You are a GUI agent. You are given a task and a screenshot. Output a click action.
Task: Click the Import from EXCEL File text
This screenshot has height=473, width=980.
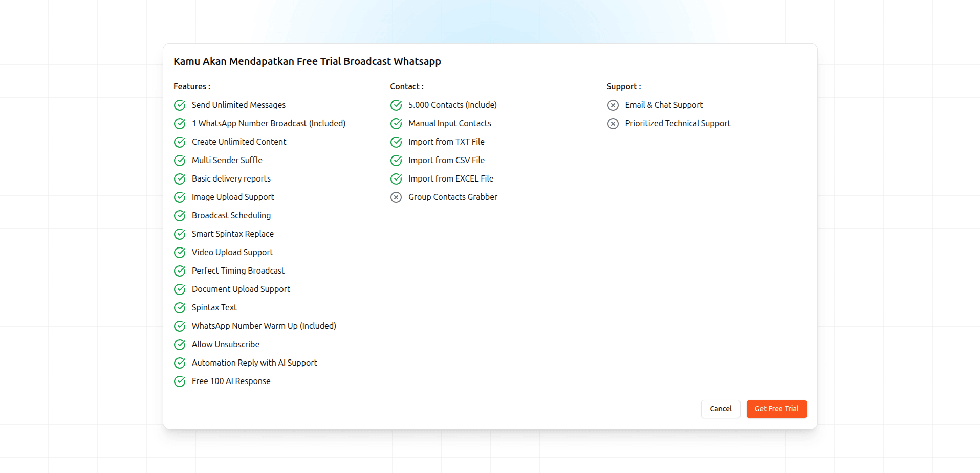(450, 178)
